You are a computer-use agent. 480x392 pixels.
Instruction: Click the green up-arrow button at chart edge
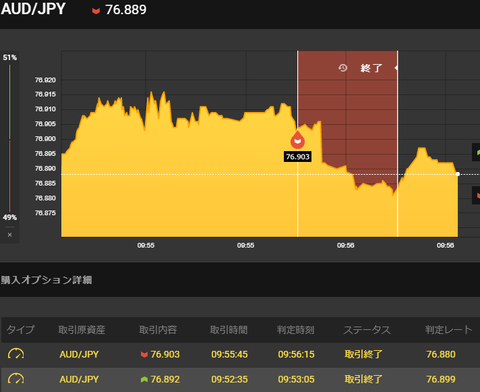click(x=476, y=152)
